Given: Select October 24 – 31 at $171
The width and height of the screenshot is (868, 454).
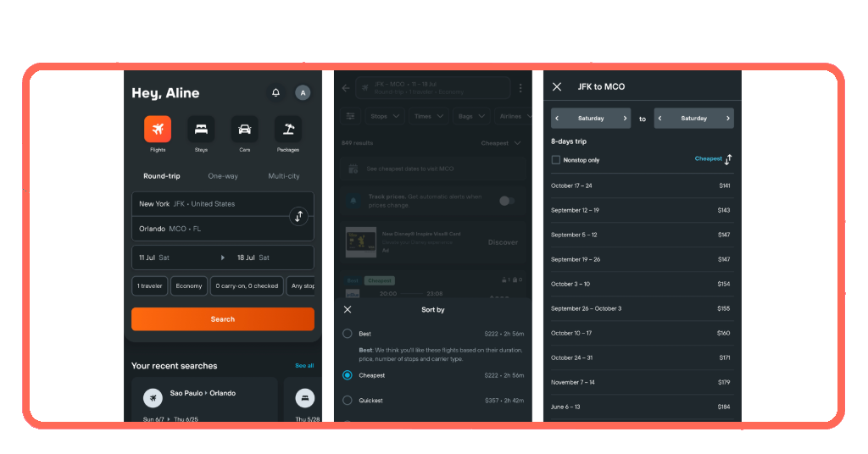Looking at the screenshot, I should pos(641,357).
